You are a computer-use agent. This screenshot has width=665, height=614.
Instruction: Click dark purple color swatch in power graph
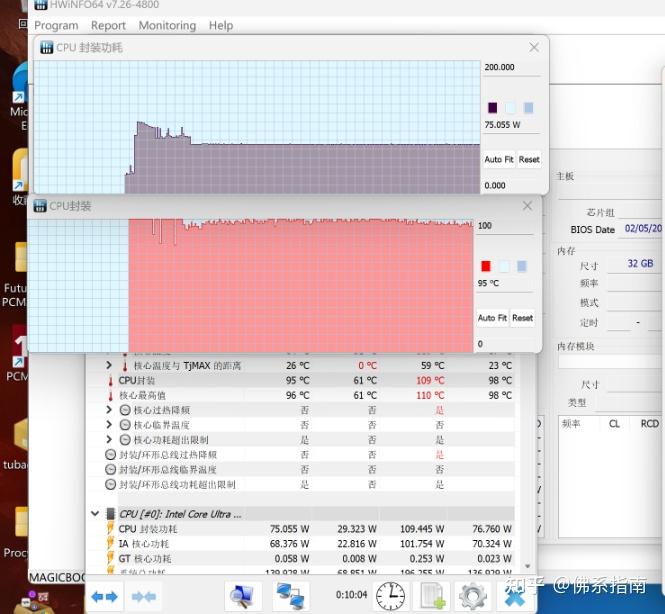(492, 108)
